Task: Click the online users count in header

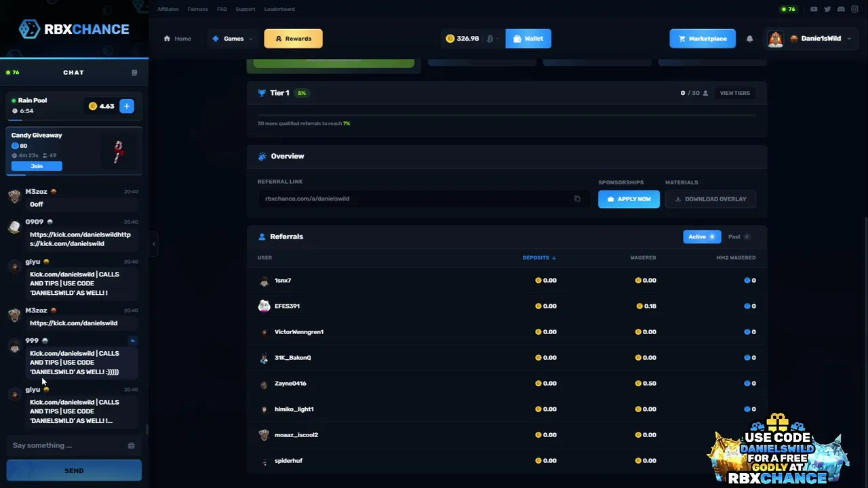Action: (789, 9)
